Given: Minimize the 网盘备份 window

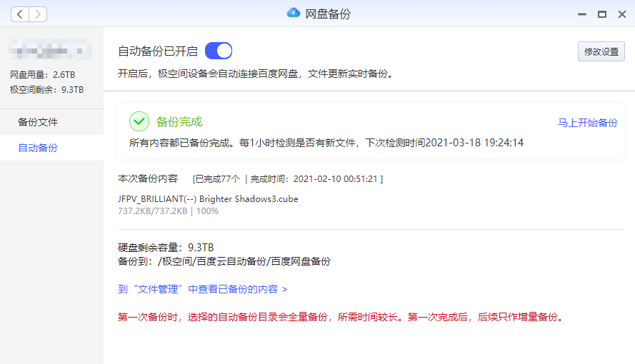Looking at the screenshot, I should click(583, 14).
